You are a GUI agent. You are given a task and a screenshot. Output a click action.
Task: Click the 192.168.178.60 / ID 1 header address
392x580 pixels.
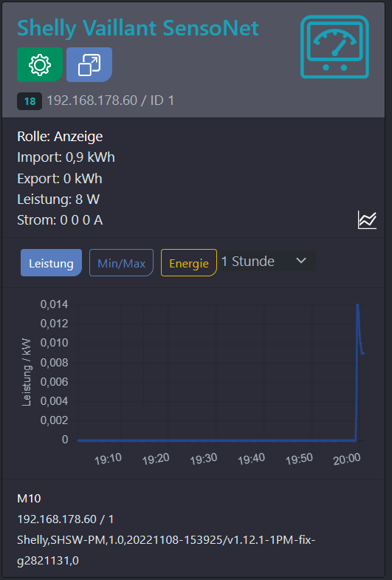(x=110, y=100)
